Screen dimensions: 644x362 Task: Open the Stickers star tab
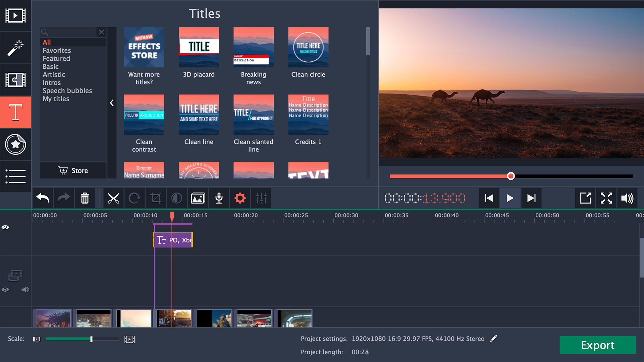pos(15,144)
